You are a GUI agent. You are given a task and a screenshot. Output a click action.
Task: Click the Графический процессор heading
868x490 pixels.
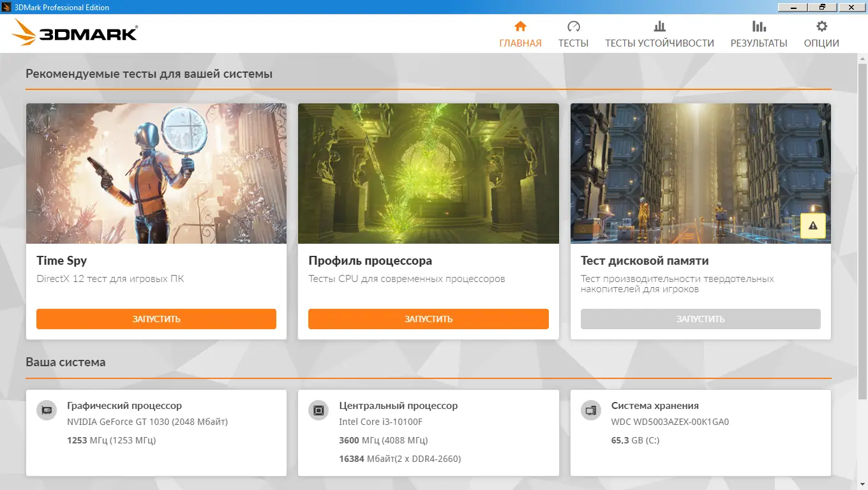(x=124, y=406)
